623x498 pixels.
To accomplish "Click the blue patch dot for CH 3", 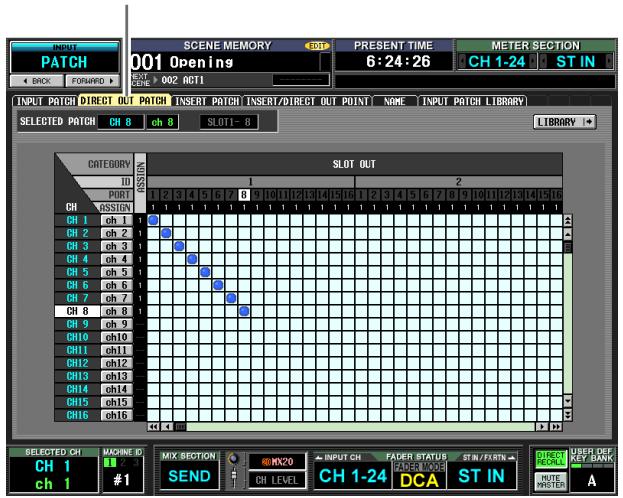I will [x=179, y=246].
